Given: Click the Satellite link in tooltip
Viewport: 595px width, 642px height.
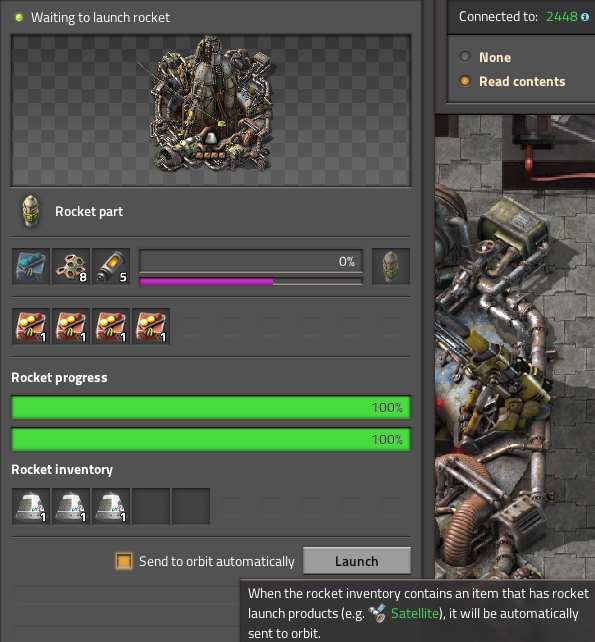Looking at the screenshot, I should click(x=415, y=613).
